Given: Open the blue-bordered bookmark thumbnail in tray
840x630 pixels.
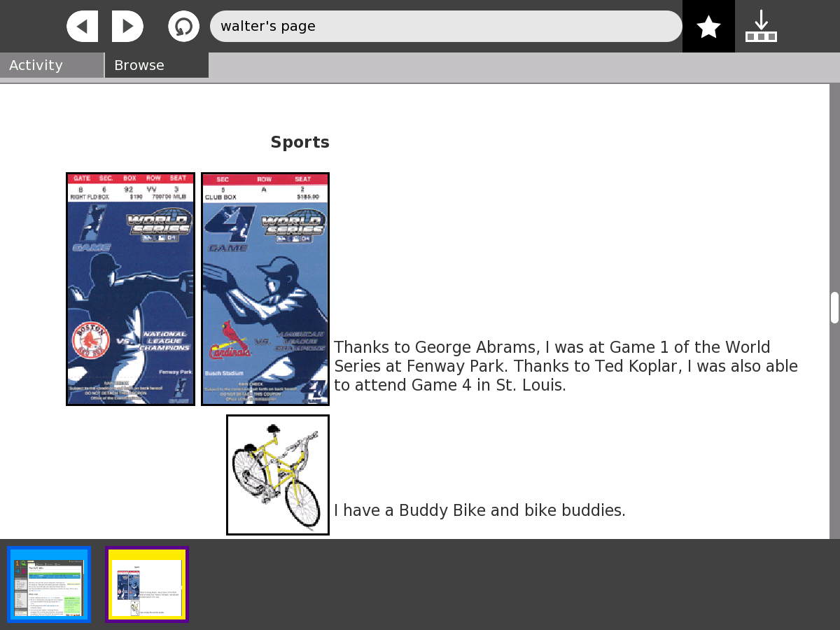Looking at the screenshot, I should [x=49, y=584].
